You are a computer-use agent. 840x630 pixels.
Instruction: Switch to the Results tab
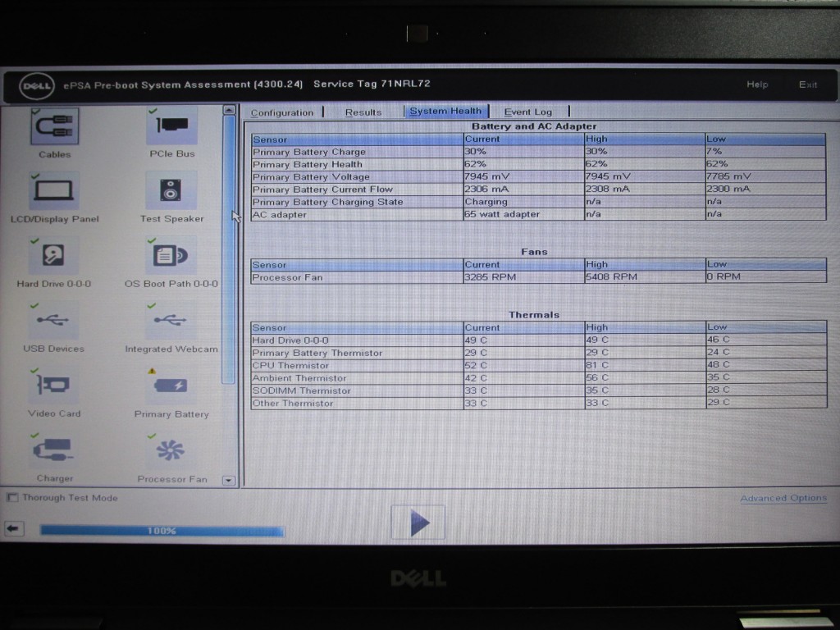tap(363, 112)
